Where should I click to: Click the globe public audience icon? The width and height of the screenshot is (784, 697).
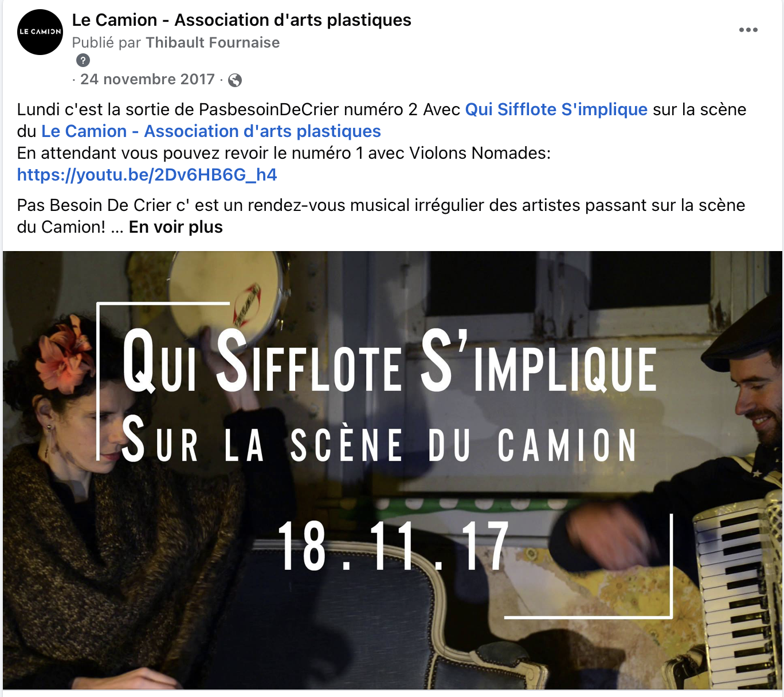coord(234,80)
